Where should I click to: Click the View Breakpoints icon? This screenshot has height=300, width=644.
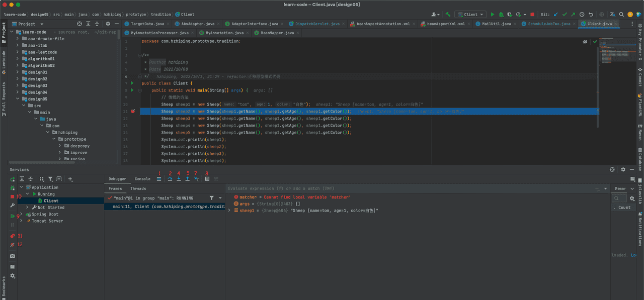(x=13, y=236)
